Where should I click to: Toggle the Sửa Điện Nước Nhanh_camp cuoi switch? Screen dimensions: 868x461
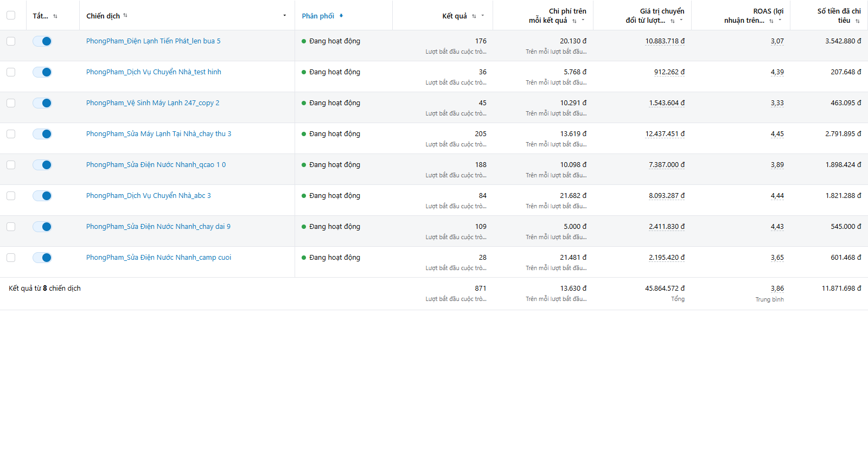(x=42, y=258)
